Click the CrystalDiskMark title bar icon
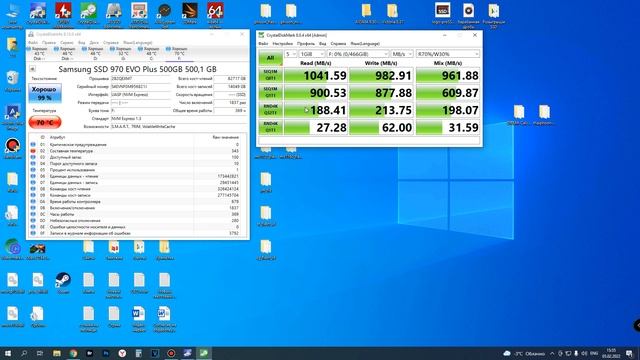 (x=261, y=35)
